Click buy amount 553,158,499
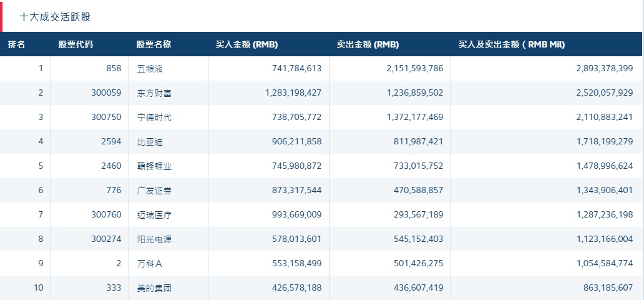 tap(297, 263)
